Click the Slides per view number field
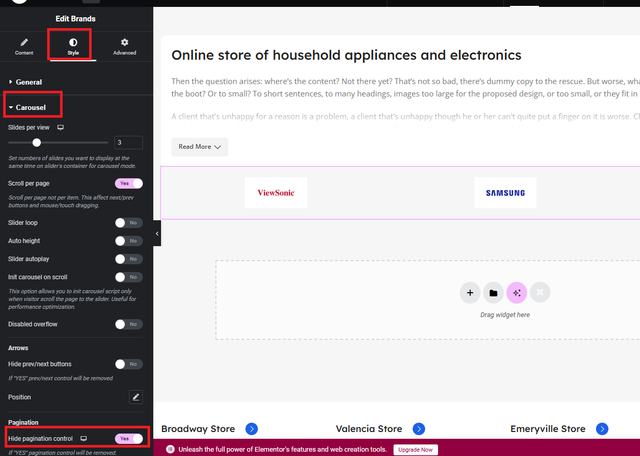Image resolution: width=640 pixels, height=456 pixels. [129, 142]
